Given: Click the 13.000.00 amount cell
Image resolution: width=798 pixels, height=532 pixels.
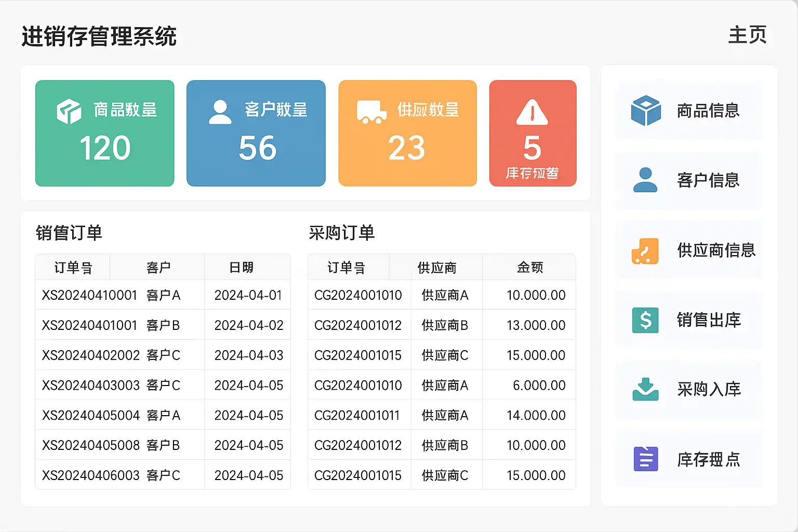Looking at the screenshot, I should (536, 325).
